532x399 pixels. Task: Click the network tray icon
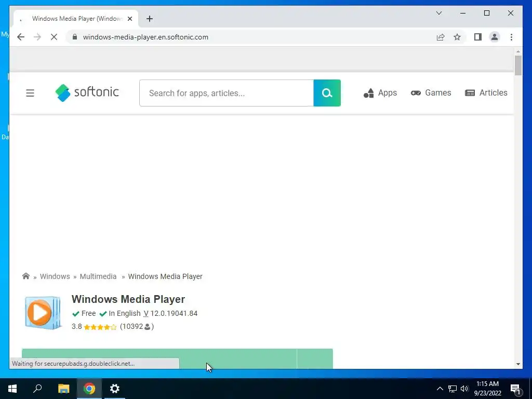[x=453, y=389]
